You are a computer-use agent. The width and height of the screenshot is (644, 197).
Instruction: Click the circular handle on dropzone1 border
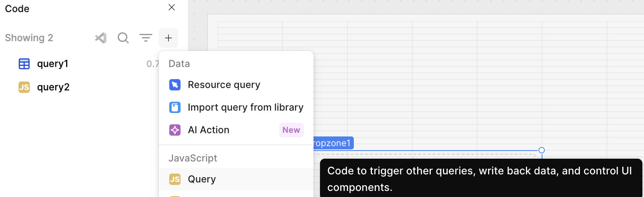click(542, 150)
